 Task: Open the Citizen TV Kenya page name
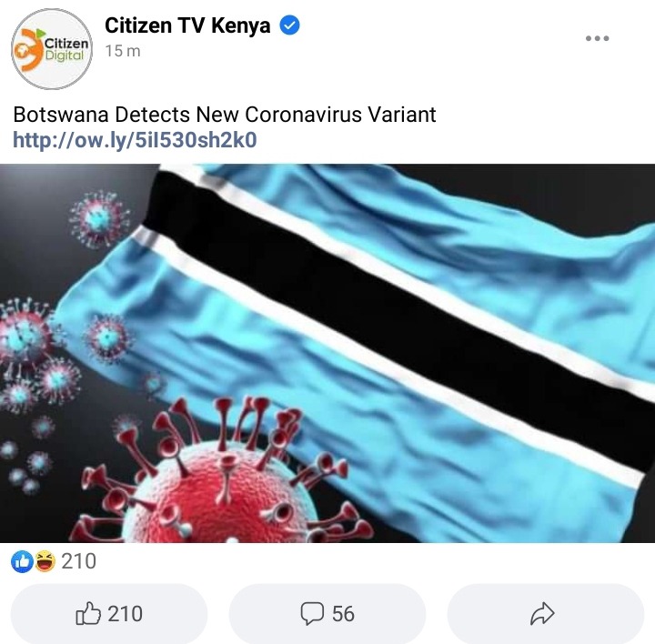click(x=187, y=25)
